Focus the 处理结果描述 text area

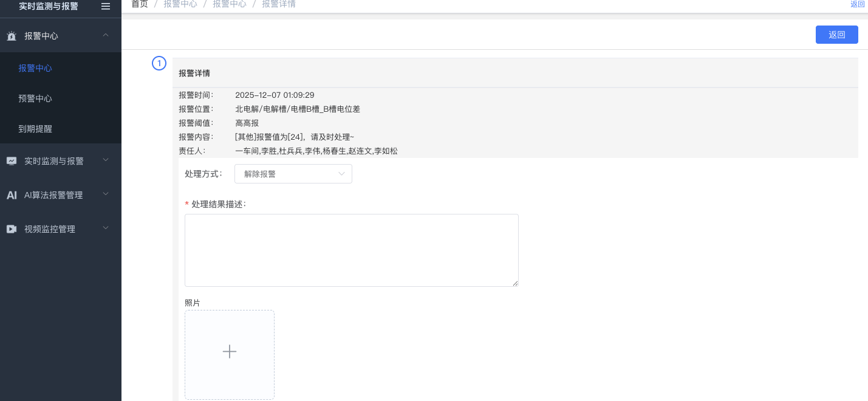click(x=351, y=250)
